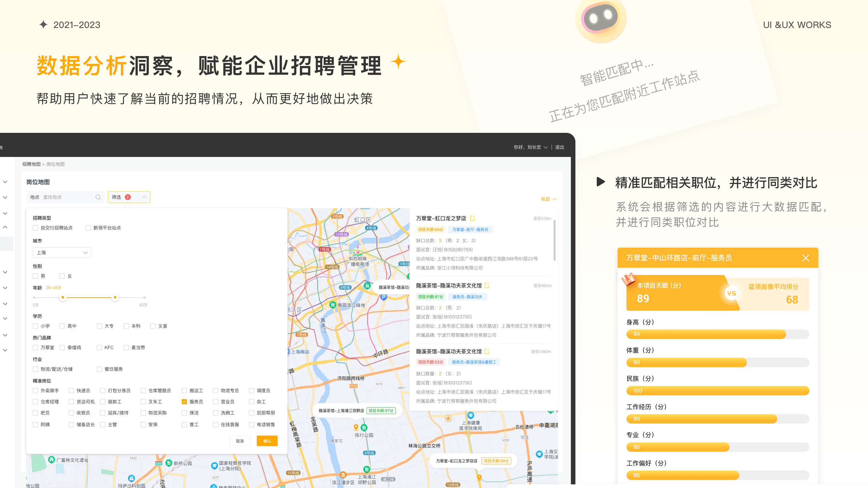Close the 万翠堂-中山环路店 comparison card

806,258
